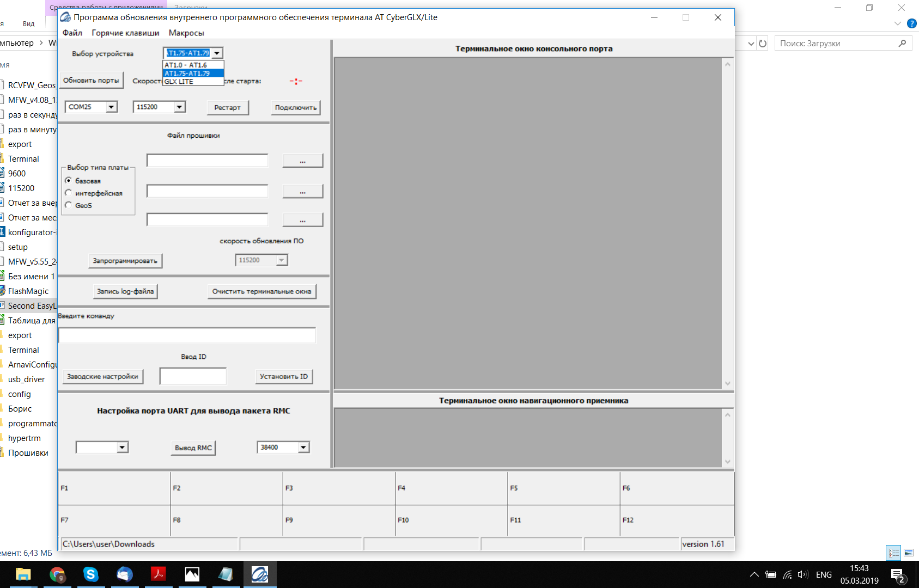
Task: Click the Запрограммировать button
Action: (x=125, y=261)
